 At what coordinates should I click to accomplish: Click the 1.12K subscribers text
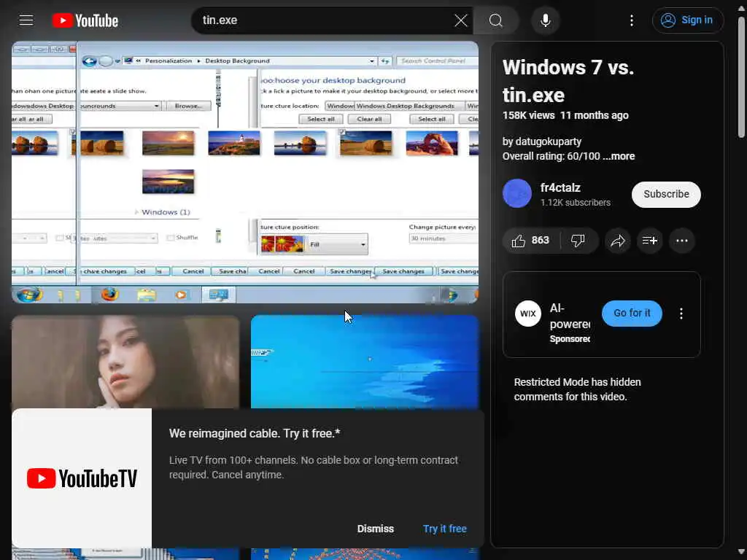[x=575, y=203]
